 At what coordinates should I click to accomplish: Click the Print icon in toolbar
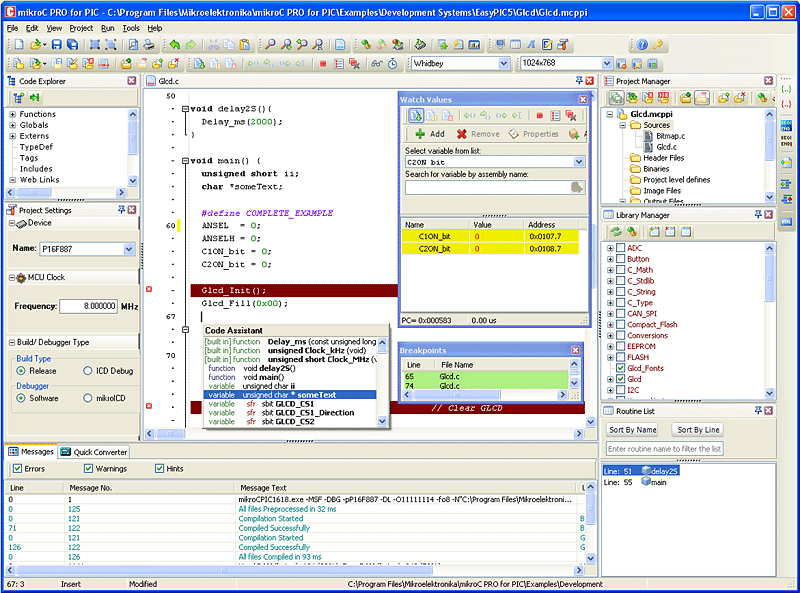pyautogui.click(x=149, y=45)
